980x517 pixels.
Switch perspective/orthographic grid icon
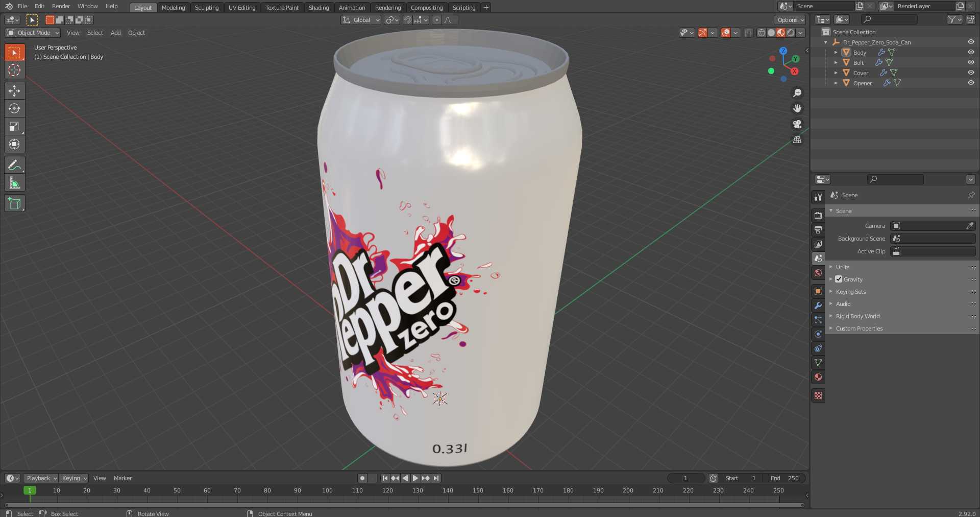(x=797, y=139)
